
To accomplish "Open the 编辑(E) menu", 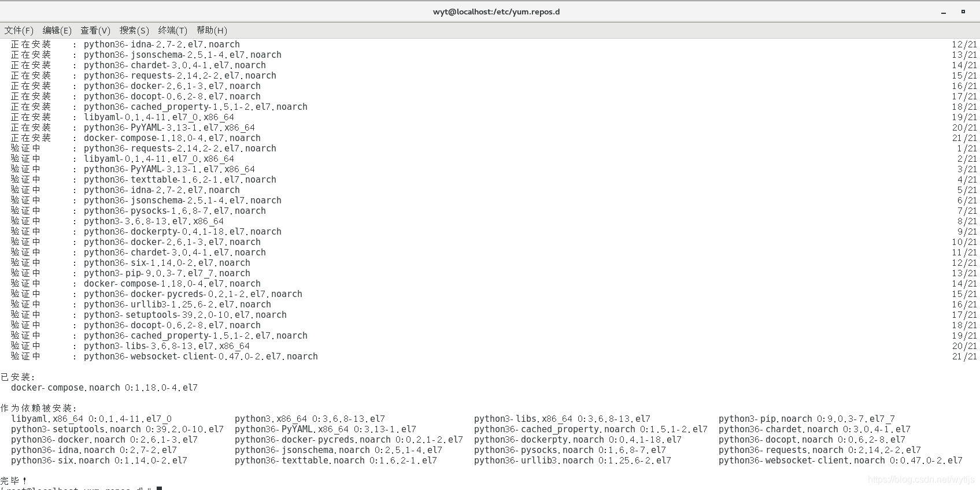I will (57, 31).
